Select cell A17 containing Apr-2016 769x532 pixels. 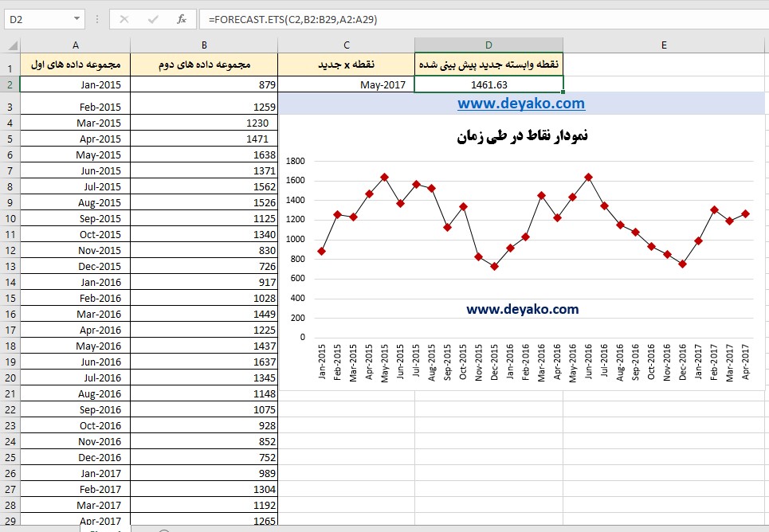[x=76, y=330]
